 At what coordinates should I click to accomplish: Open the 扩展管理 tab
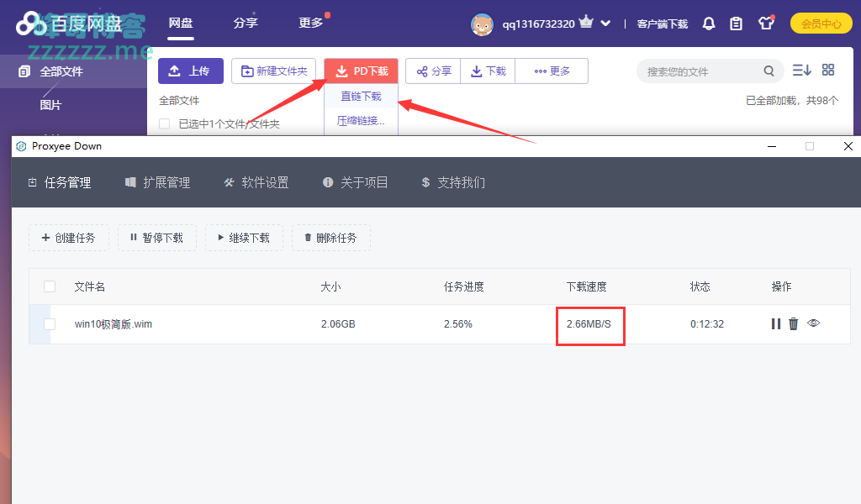tap(157, 182)
